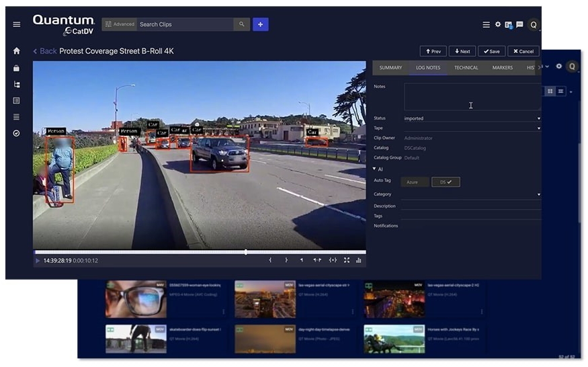Click the small left arrow playback icon

[x=302, y=260]
